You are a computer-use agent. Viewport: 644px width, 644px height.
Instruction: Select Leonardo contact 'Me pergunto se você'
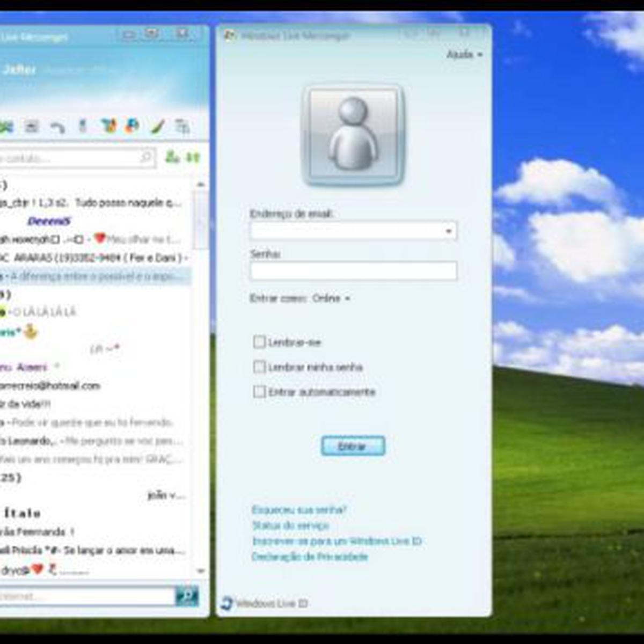[x=95, y=441]
